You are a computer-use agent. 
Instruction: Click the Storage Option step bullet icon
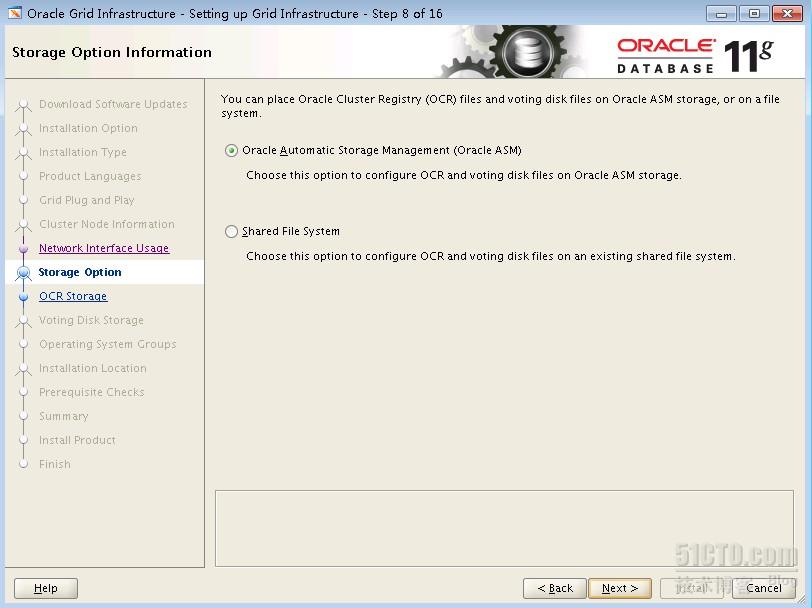[23, 272]
